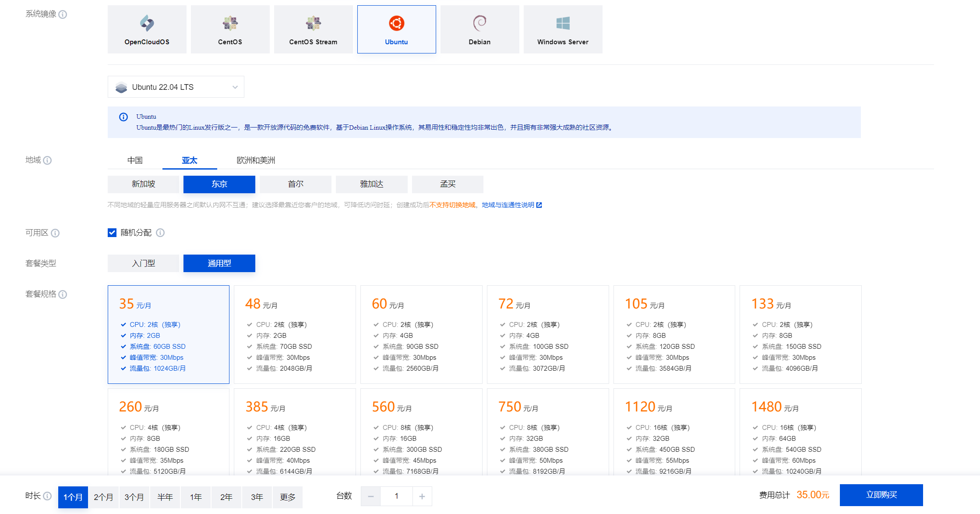Open the Ubuntu 22.04 LTS version dropdown

176,87
